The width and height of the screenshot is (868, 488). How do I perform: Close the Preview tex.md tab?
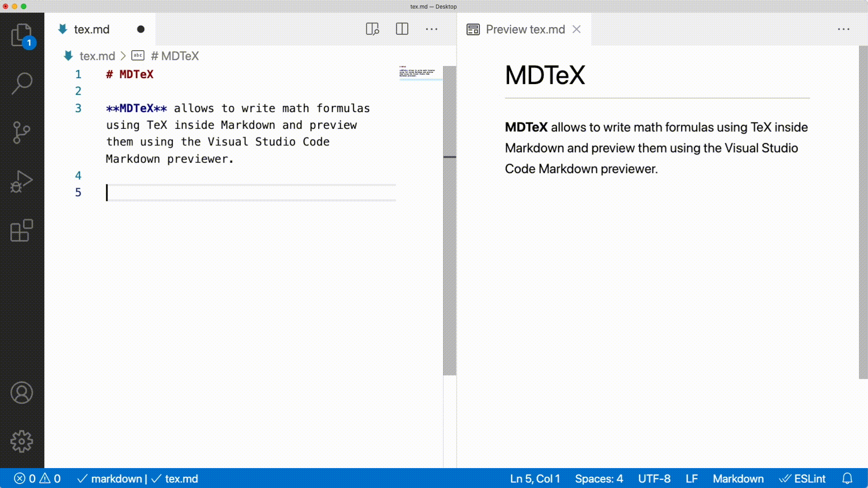576,29
